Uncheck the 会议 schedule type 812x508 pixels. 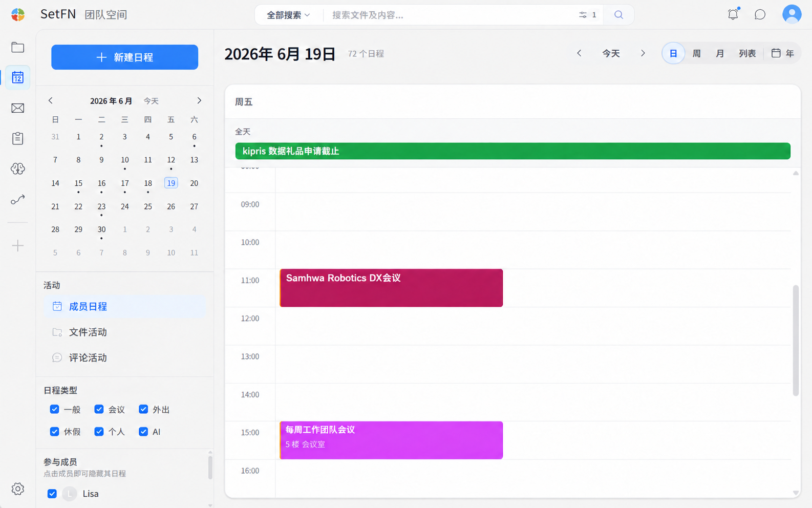[x=99, y=409]
